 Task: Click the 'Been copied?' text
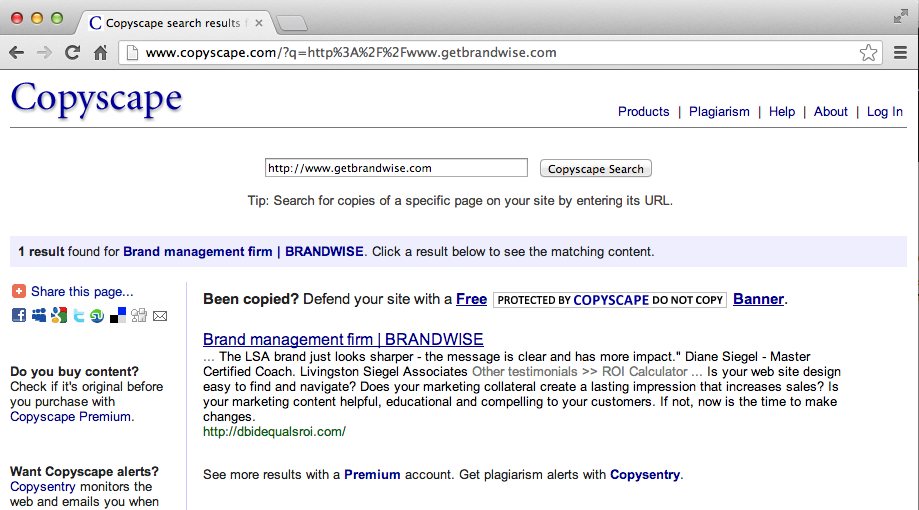pos(251,299)
